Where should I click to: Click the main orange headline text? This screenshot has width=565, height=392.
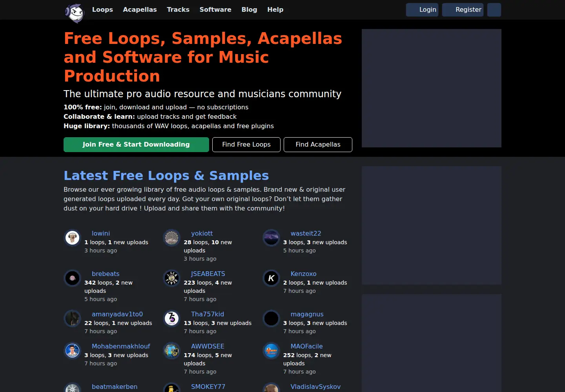coord(203,57)
